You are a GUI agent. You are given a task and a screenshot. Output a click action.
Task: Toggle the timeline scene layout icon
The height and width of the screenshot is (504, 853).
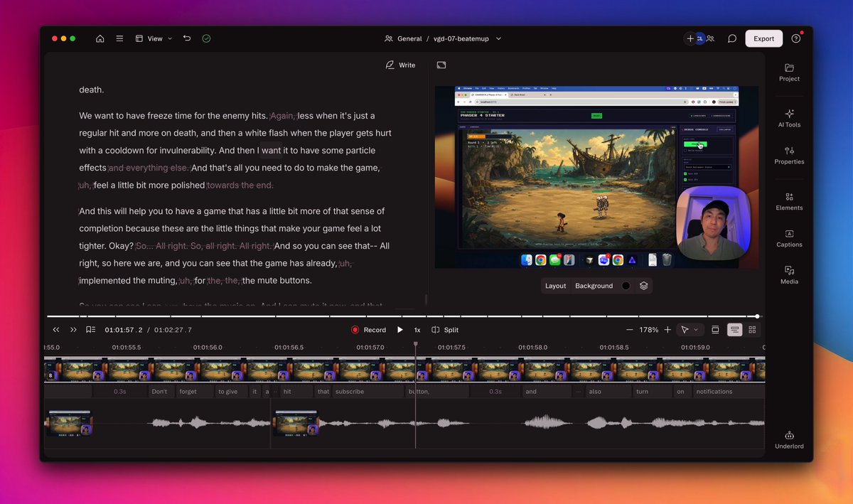pos(715,330)
